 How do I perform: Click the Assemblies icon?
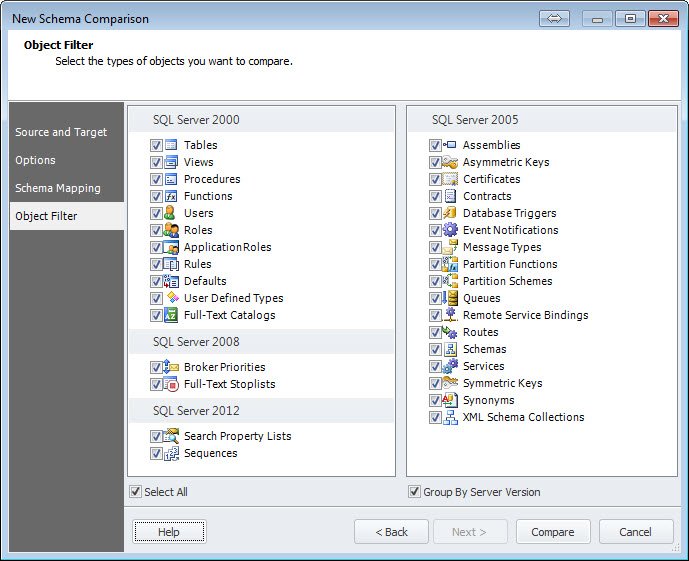coord(450,145)
